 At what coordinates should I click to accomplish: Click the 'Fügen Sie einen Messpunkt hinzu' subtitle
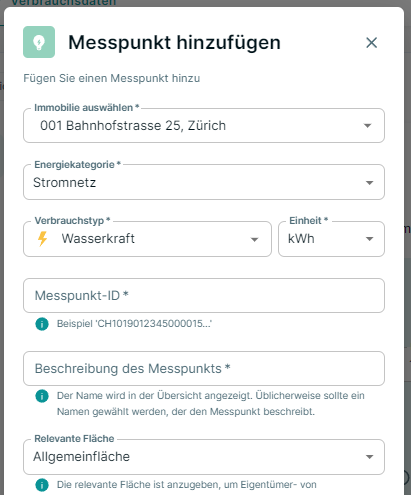coord(112,78)
